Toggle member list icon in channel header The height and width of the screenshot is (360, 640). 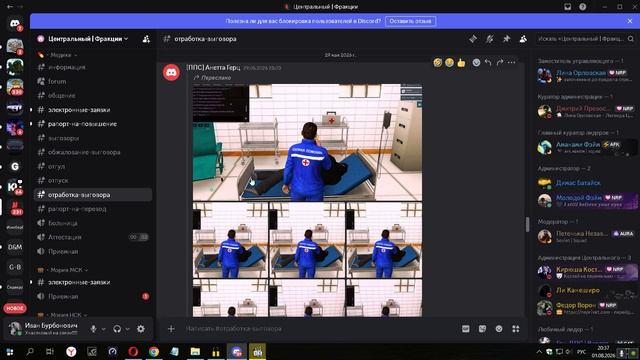523,39
